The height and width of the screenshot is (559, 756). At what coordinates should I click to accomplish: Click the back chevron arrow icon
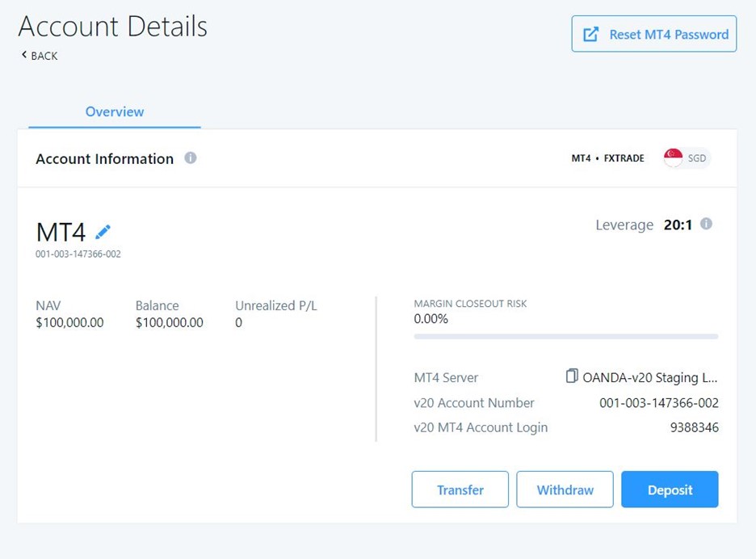pyautogui.click(x=24, y=55)
